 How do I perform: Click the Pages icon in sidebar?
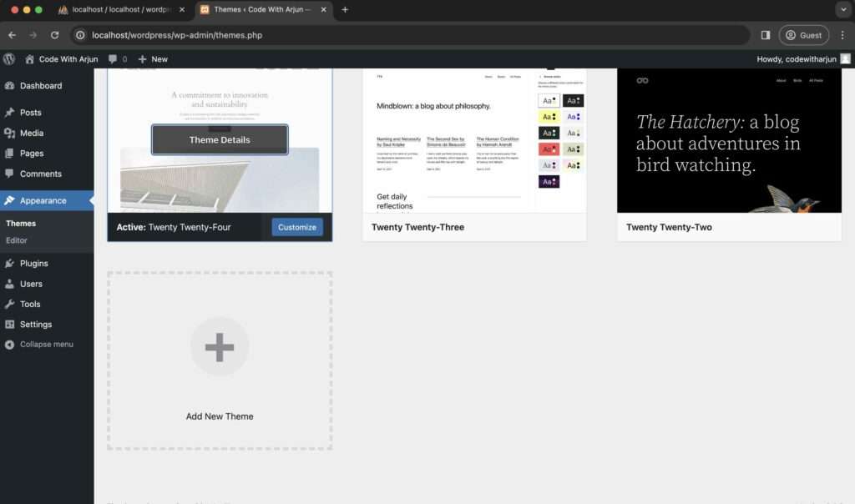[x=9, y=153]
